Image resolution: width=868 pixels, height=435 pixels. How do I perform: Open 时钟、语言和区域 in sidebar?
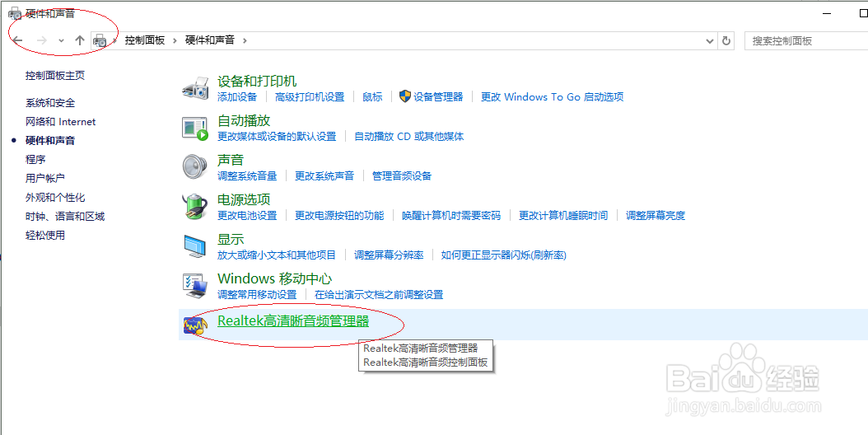[65, 216]
